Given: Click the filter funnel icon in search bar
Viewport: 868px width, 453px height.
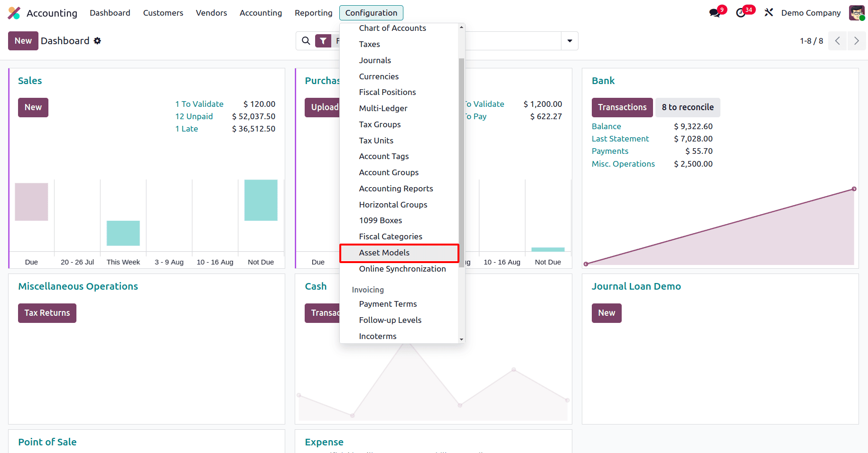Looking at the screenshot, I should coord(323,41).
